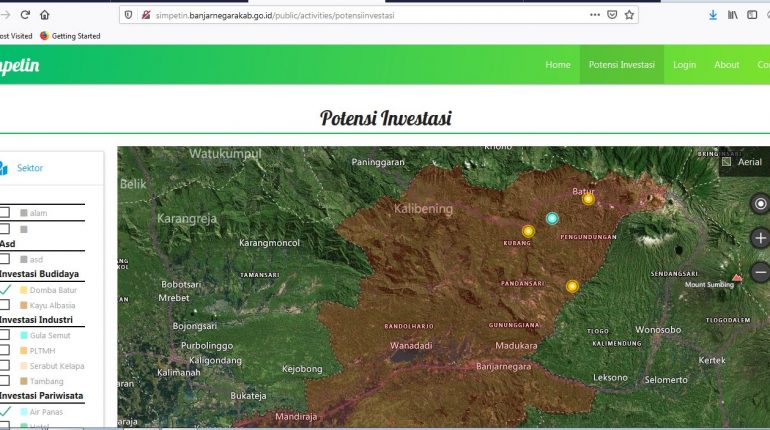Zoom in on the map
The height and width of the screenshot is (430, 770).
tap(760, 238)
